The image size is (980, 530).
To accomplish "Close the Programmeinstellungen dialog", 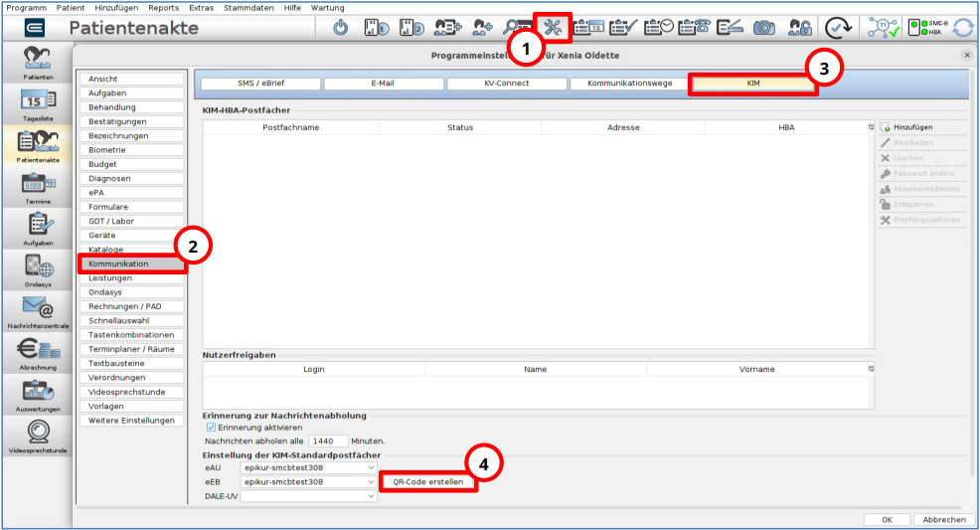I will (x=967, y=55).
